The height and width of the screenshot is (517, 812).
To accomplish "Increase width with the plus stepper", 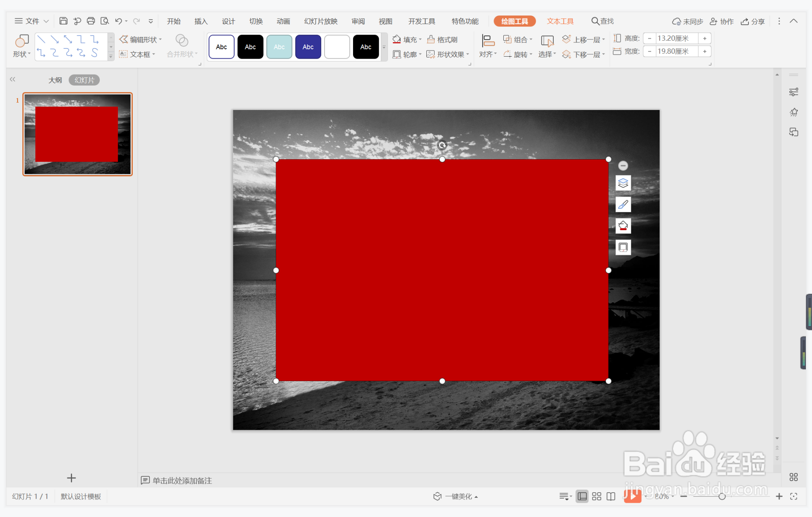I will (704, 51).
